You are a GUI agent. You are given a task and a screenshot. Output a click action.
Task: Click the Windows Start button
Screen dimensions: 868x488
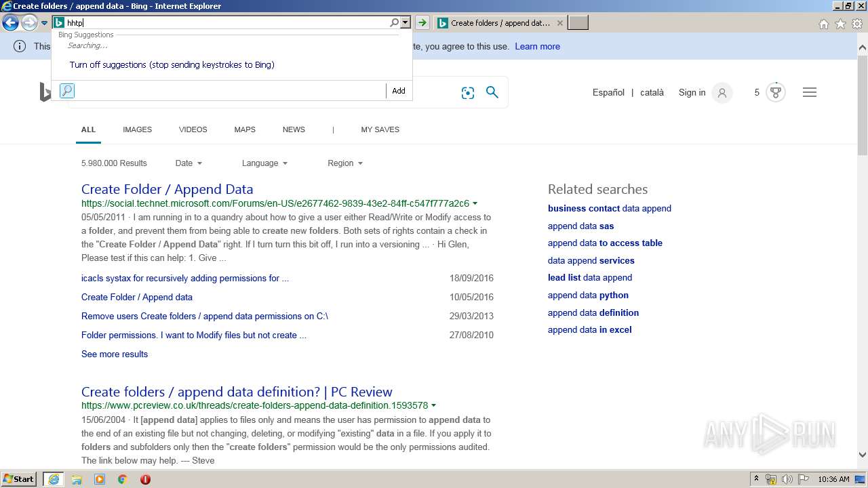tap(19, 479)
